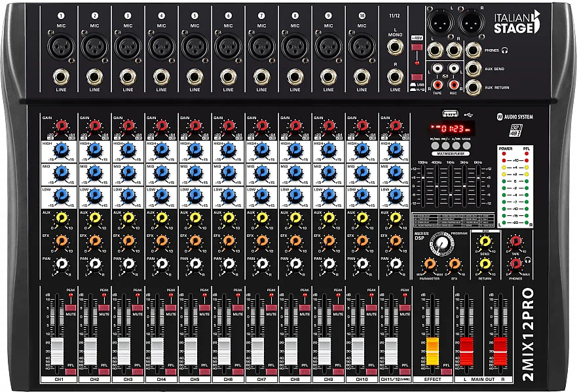The height and width of the screenshot is (392, 577).
Task: Click the channel 5 MIC XLR input
Action: point(195,46)
